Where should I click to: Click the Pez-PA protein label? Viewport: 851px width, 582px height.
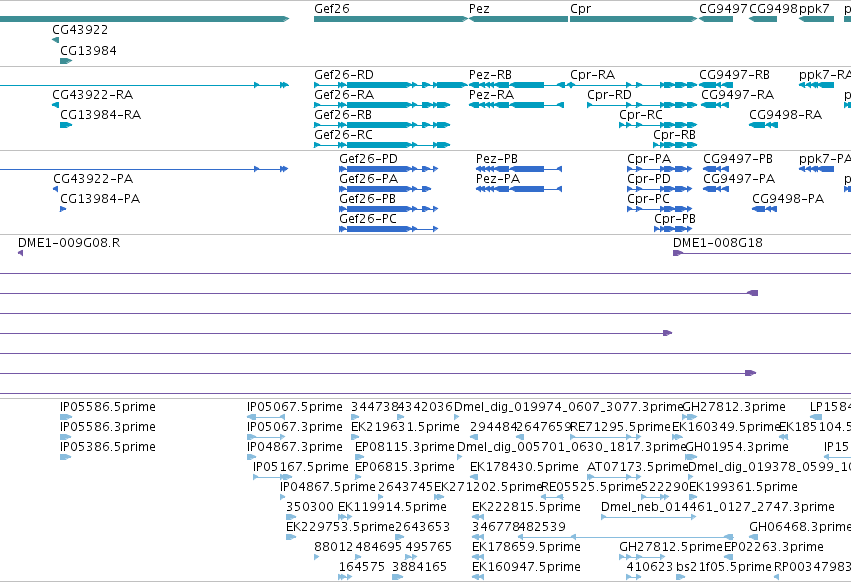(498, 179)
